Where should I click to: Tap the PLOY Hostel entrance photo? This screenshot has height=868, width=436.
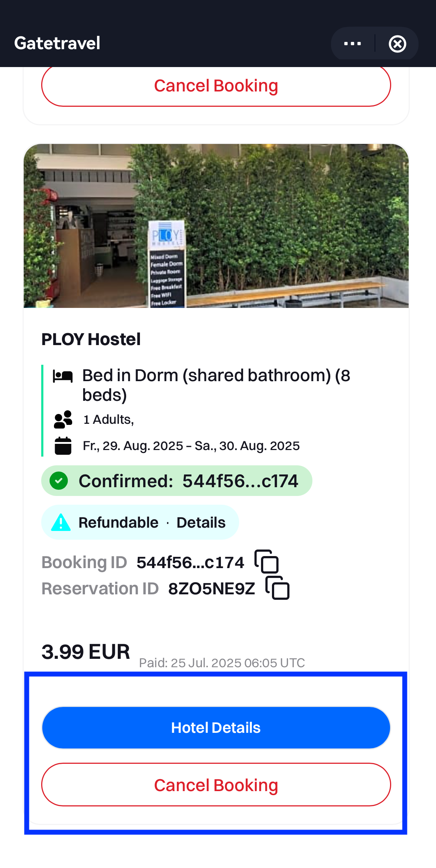click(216, 226)
